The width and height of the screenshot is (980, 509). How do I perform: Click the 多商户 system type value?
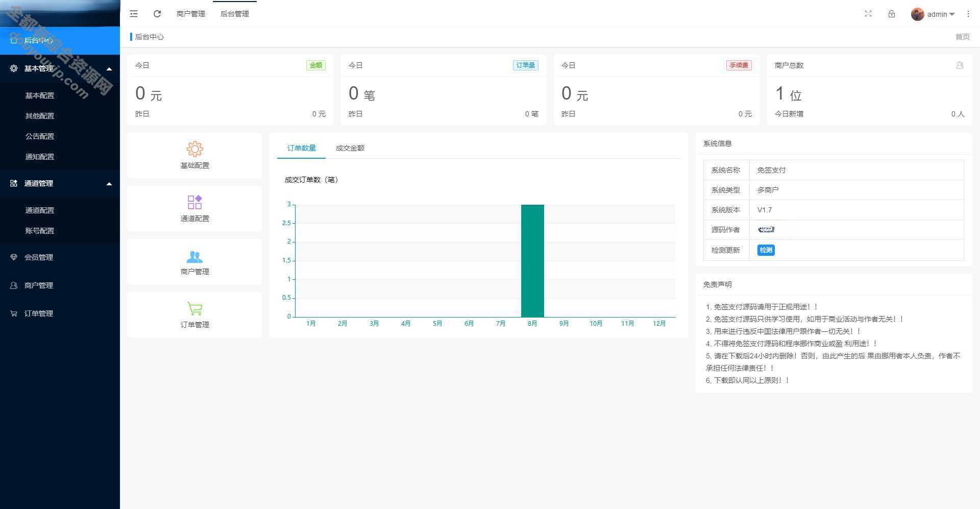pos(768,190)
